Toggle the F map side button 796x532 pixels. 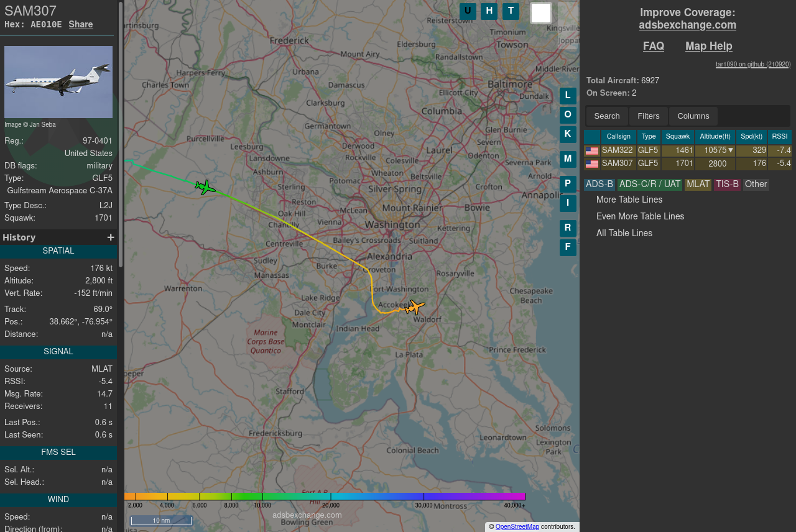click(568, 247)
